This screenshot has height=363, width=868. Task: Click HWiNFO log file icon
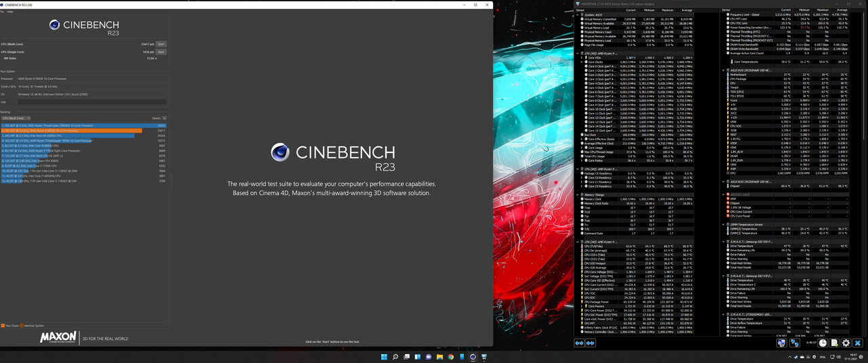pyautogui.click(x=834, y=343)
